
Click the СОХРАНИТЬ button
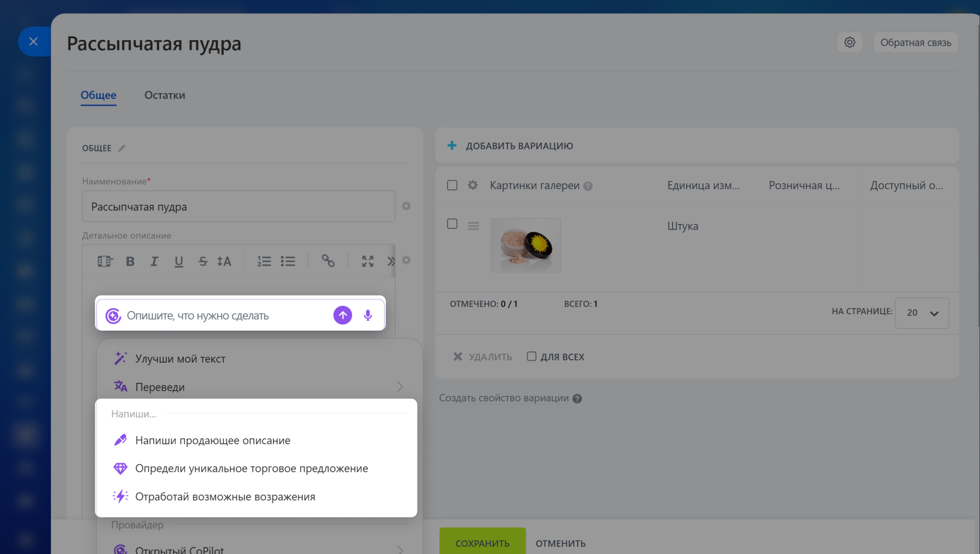[482, 543]
